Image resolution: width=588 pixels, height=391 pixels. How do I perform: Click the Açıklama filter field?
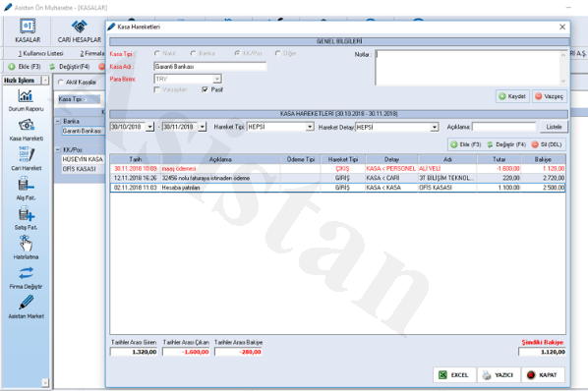[x=504, y=127]
